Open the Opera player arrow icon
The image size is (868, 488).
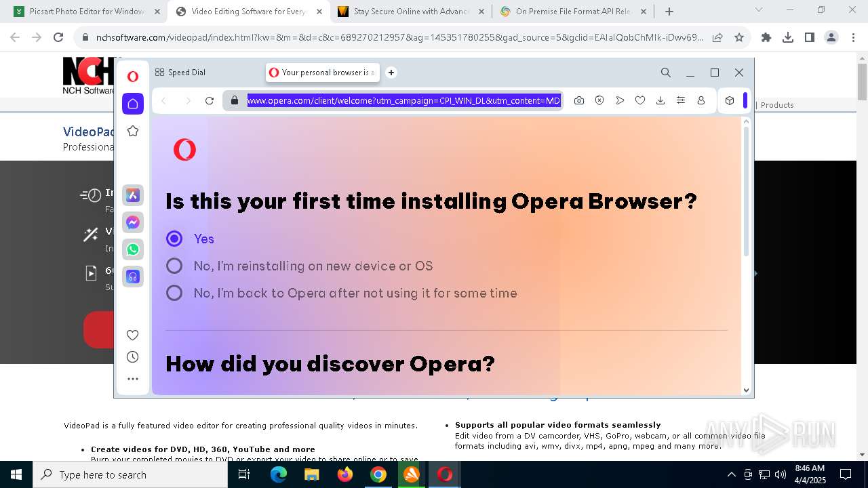[620, 100]
